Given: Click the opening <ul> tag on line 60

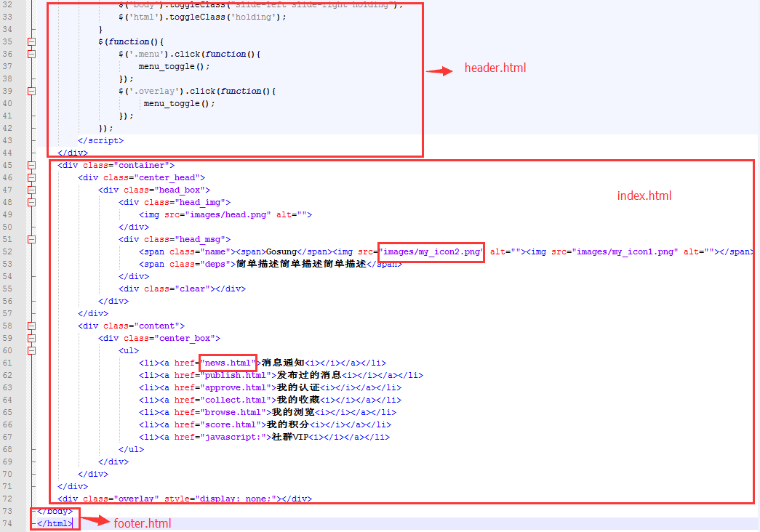Looking at the screenshot, I should tap(129, 351).
